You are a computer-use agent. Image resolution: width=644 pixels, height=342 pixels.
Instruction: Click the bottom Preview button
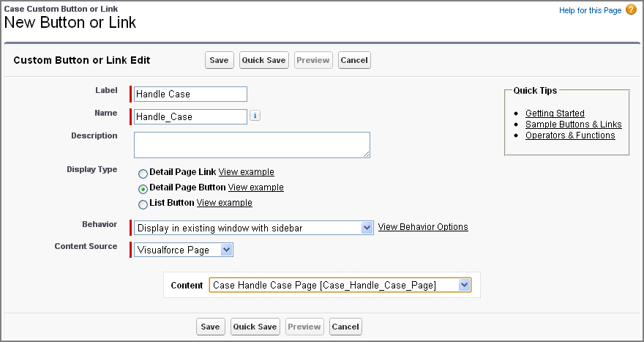coord(304,327)
